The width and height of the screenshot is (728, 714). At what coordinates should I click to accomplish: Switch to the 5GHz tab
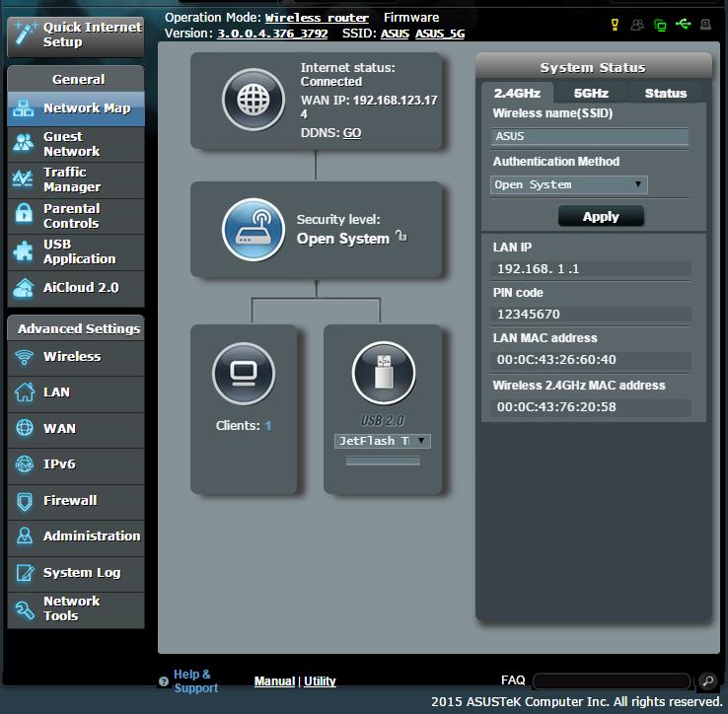(591, 93)
